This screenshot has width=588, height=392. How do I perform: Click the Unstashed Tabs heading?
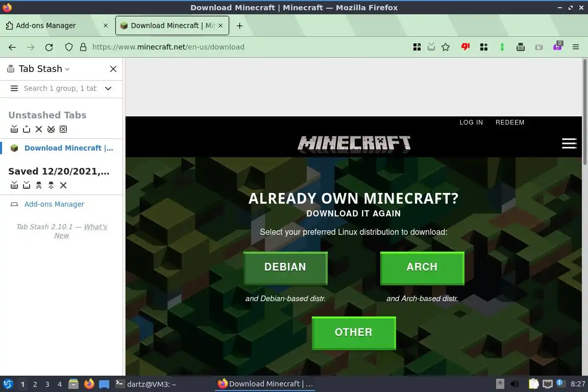(47, 115)
